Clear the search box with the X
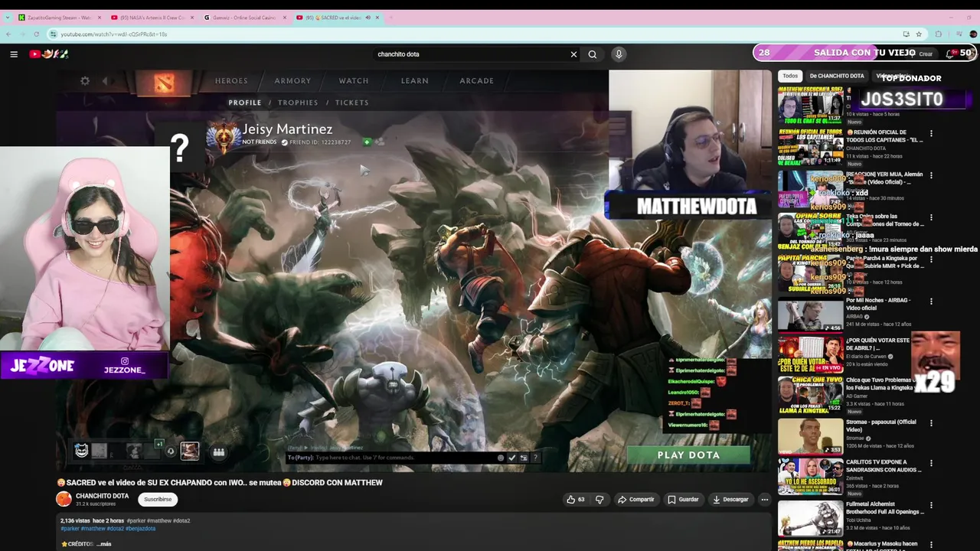 click(573, 54)
